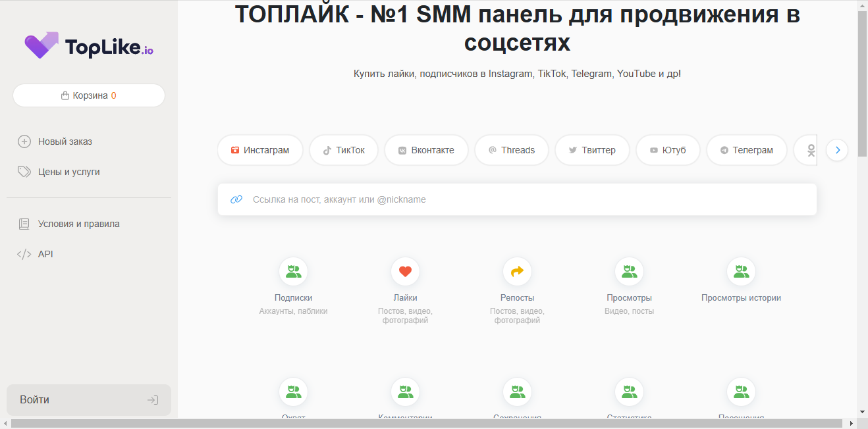Click the horizontal scrollbar thumb
The width and height of the screenshot is (868, 429).
tap(427, 423)
